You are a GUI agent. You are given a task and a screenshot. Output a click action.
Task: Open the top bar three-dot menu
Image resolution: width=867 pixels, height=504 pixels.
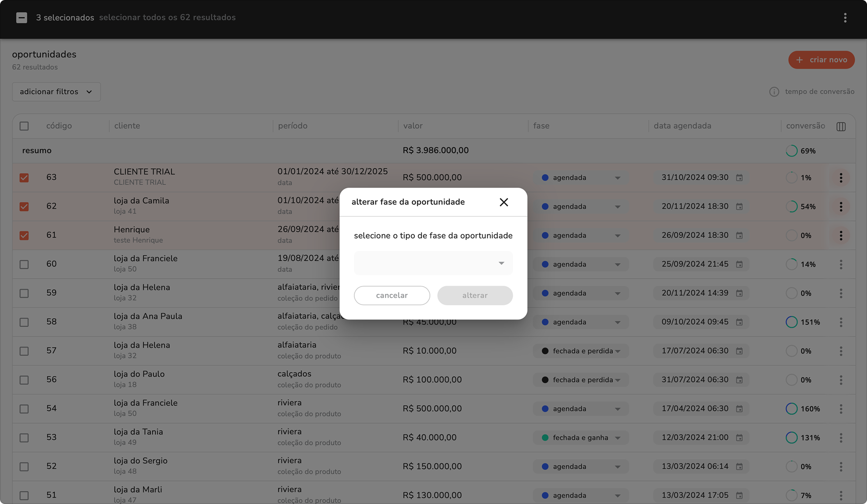[845, 18]
